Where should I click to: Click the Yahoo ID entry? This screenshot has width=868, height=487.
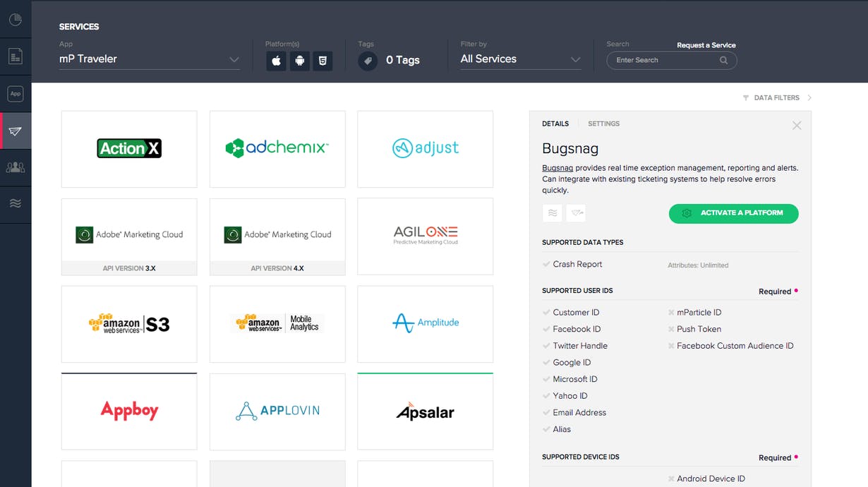point(570,396)
